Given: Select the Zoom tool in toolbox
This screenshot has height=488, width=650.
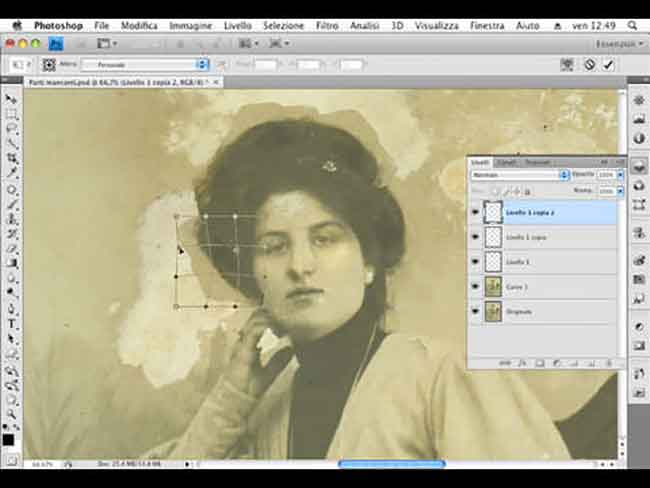Looking at the screenshot, I should click(x=11, y=414).
